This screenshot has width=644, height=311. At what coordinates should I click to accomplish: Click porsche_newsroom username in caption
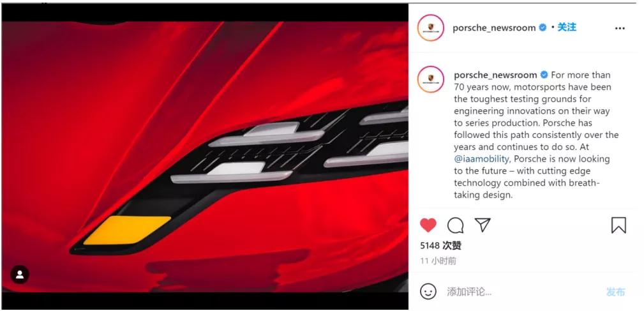tap(495, 75)
